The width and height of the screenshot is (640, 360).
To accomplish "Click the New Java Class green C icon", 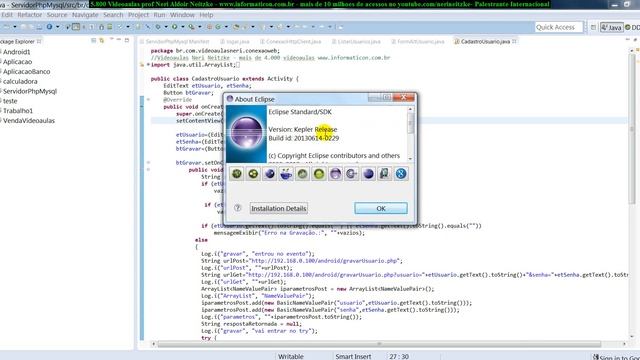I will coord(218,27).
